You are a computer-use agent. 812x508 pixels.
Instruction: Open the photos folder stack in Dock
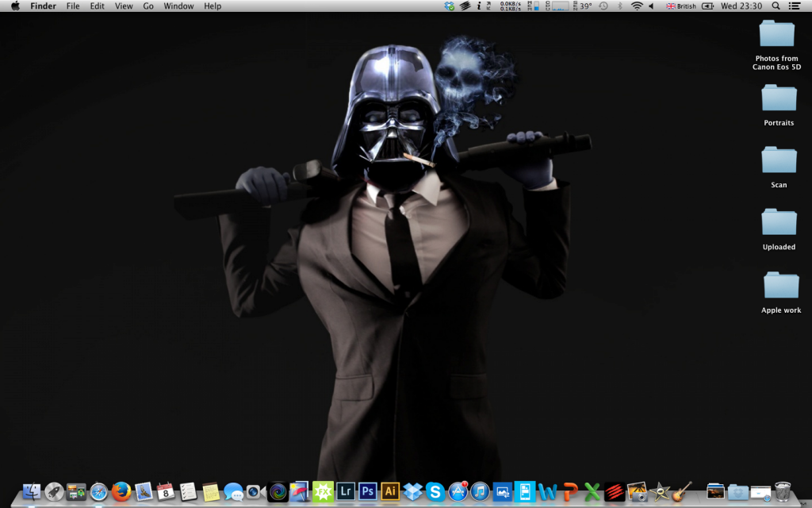pos(716,491)
